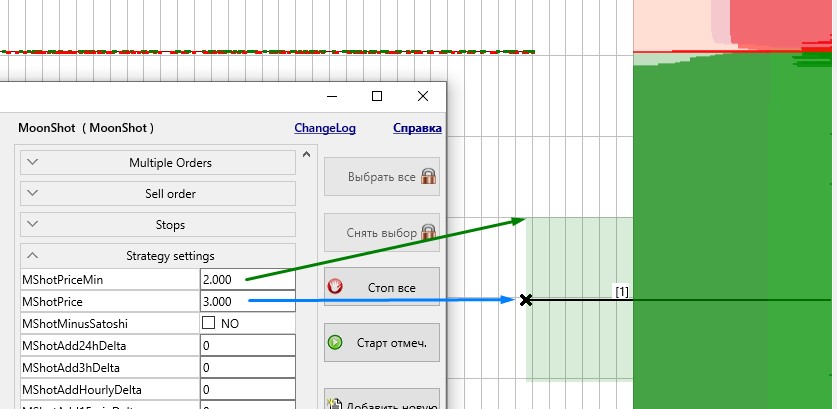Maximize the MoonShot settings window
The width and height of the screenshot is (837, 409).
click(377, 96)
